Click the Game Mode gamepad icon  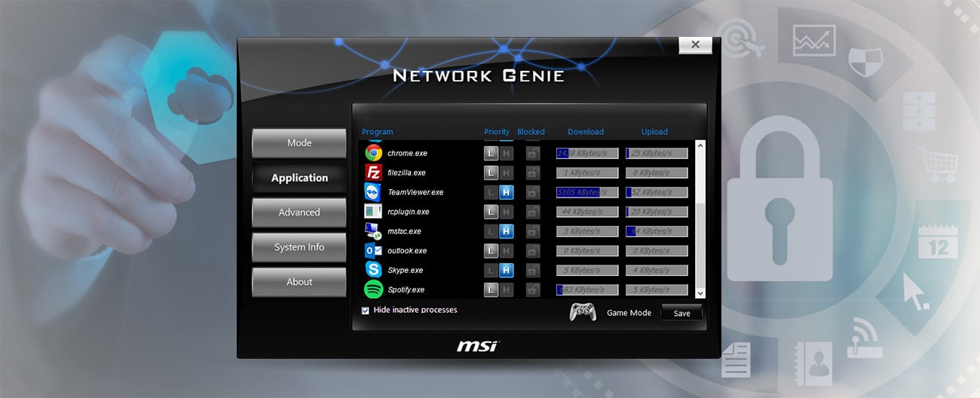click(x=583, y=311)
